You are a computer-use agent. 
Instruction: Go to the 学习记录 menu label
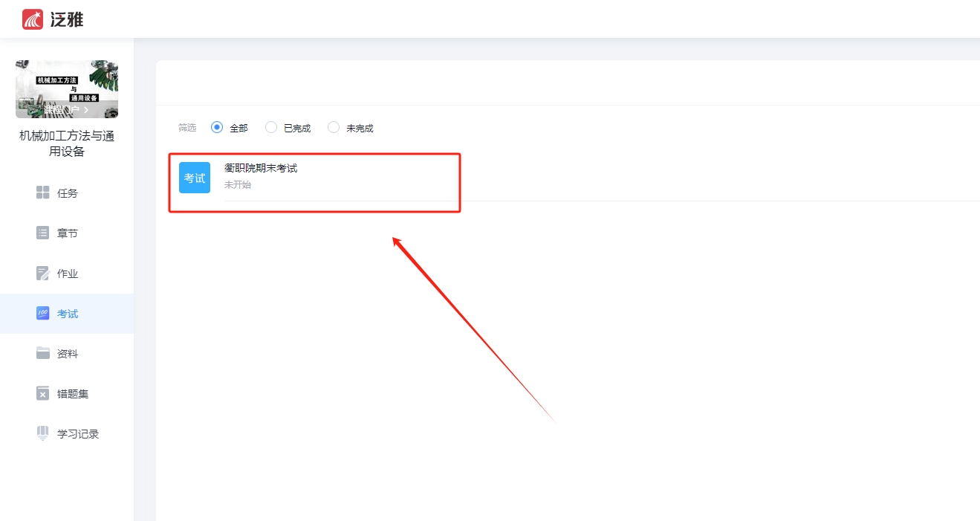coord(78,434)
